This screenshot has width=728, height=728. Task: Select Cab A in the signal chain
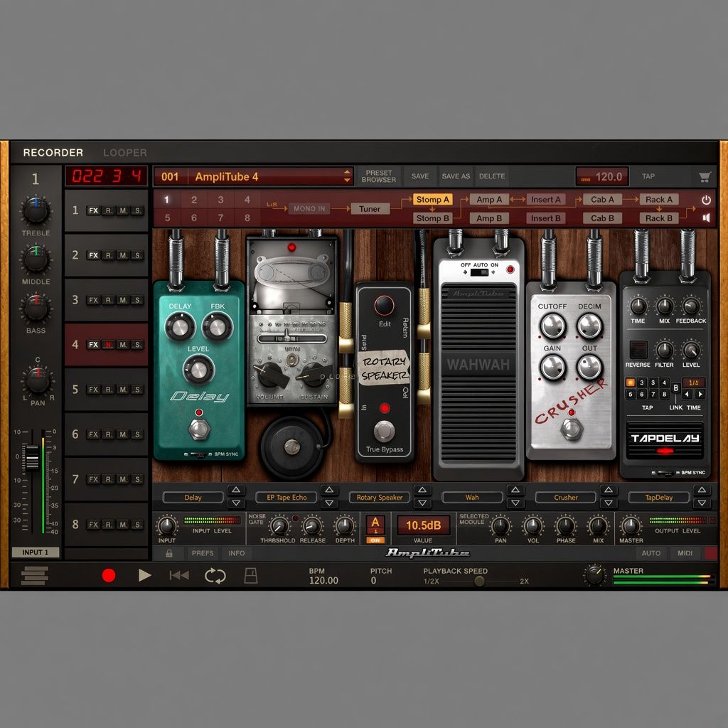602,200
